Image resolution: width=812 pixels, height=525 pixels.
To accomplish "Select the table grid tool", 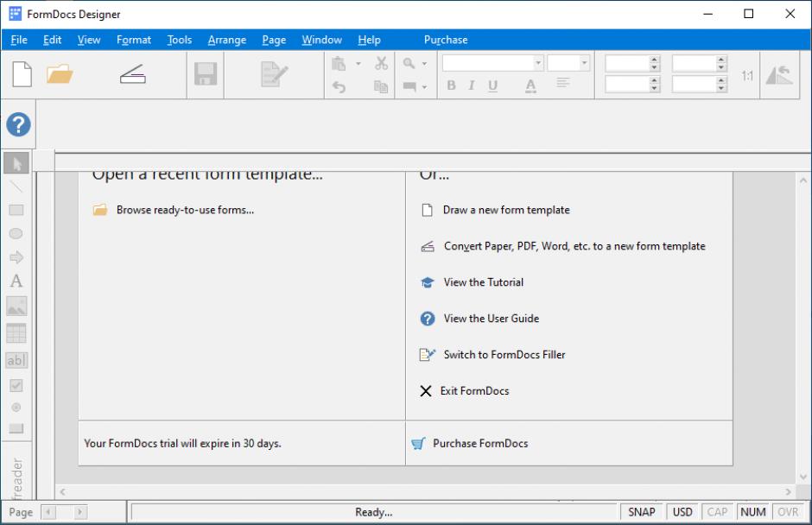I will [x=16, y=333].
